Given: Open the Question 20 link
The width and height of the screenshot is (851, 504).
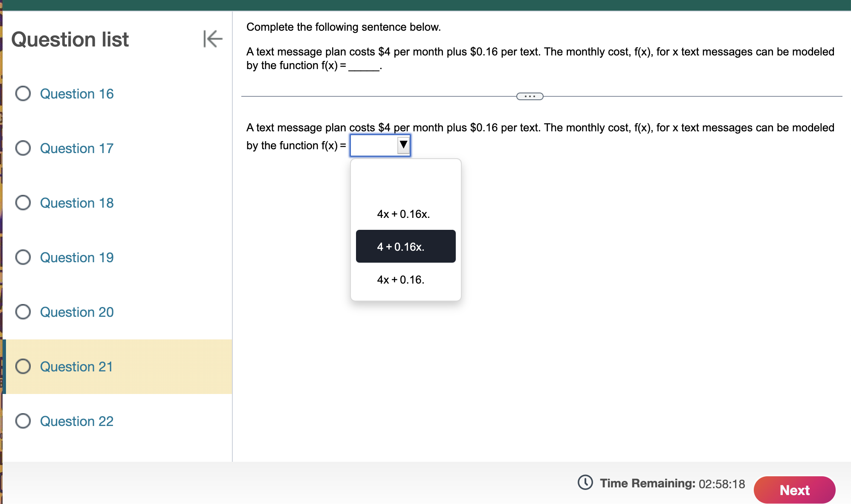Looking at the screenshot, I should tap(77, 312).
